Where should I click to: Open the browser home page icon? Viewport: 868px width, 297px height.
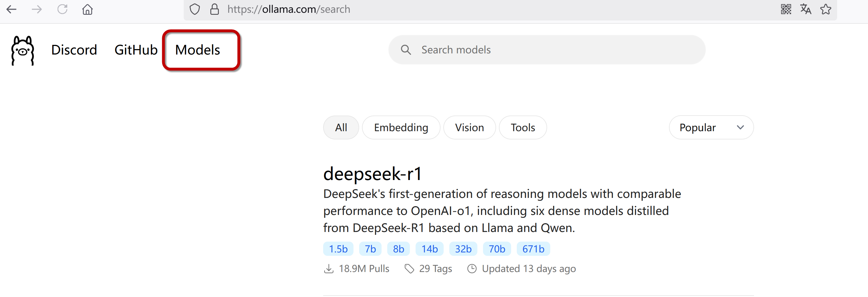(x=88, y=9)
